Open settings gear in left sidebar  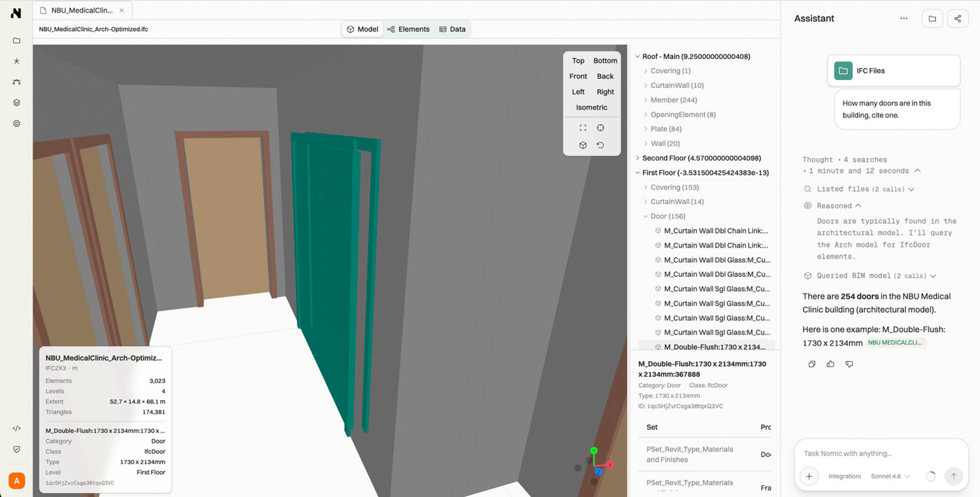click(x=16, y=124)
